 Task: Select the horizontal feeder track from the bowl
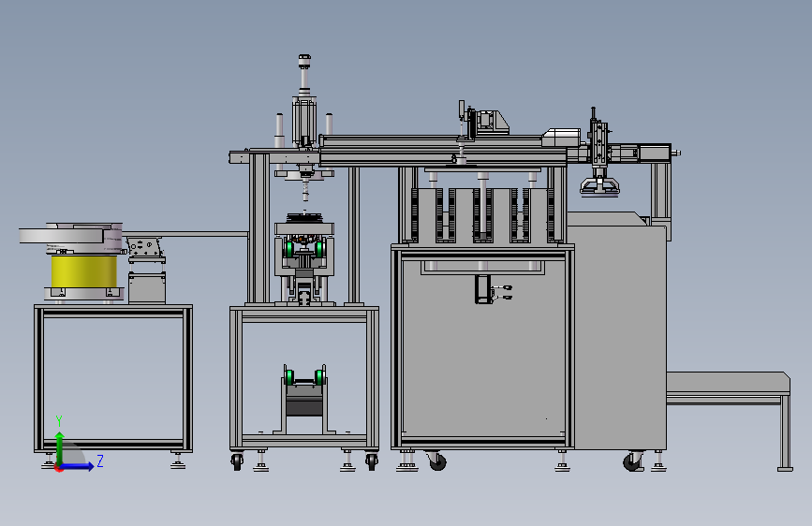click(187, 234)
